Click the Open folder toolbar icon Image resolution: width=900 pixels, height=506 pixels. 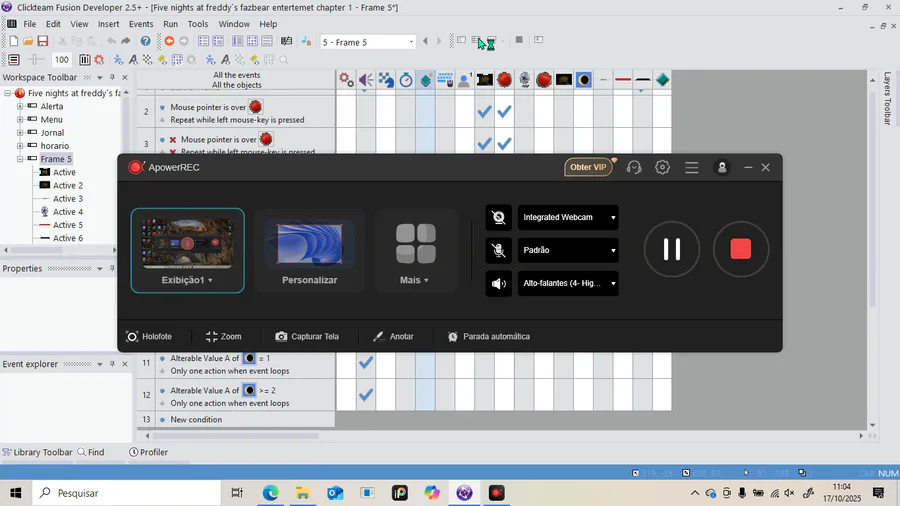[x=28, y=41]
